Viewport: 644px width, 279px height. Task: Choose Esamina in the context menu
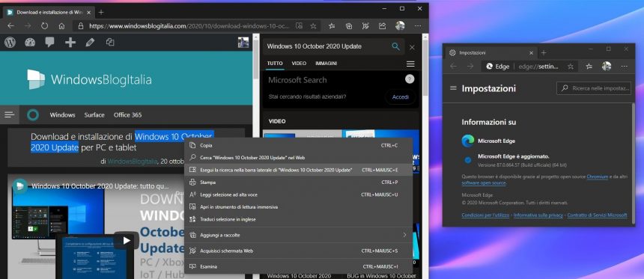tap(298, 267)
